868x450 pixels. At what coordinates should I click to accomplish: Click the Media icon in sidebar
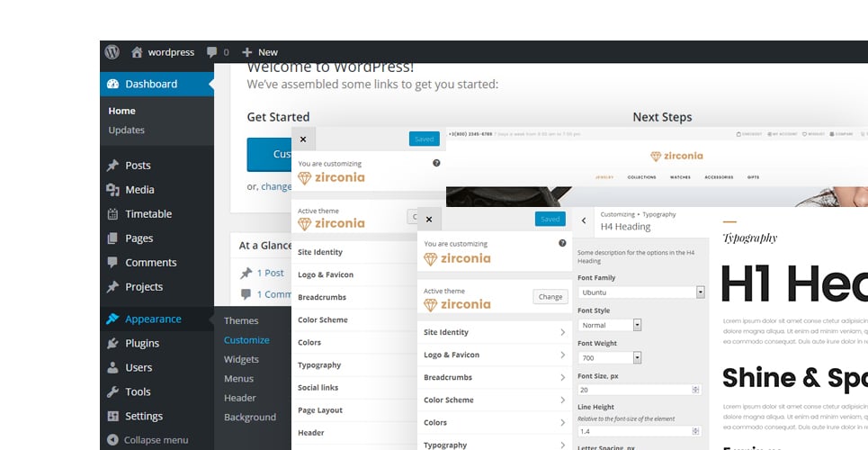pyautogui.click(x=113, y=190)
